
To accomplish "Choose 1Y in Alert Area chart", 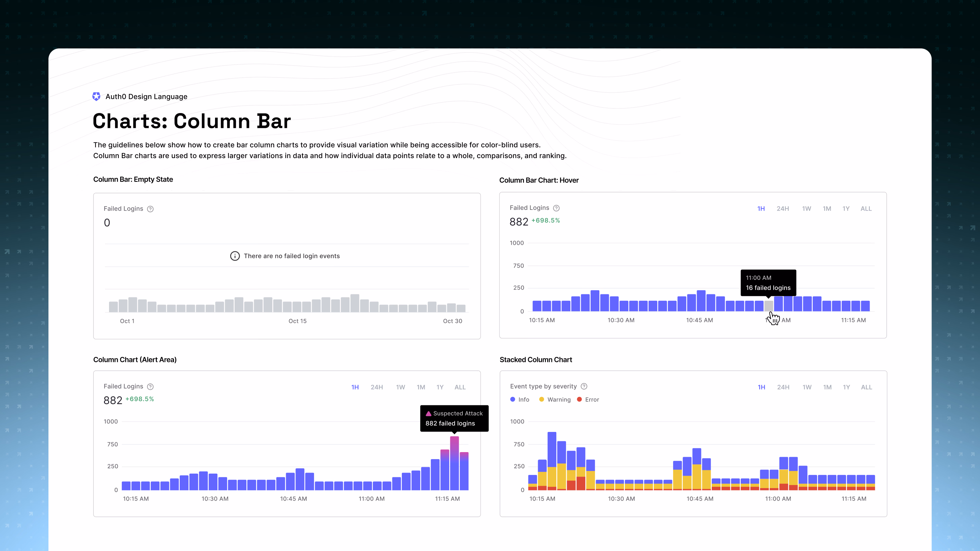I will point(440,387).
